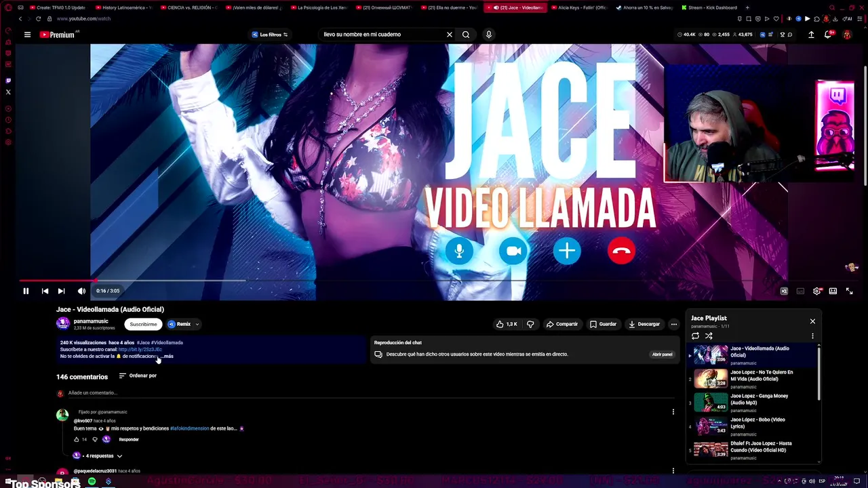The width and height of the screenshot is (868, 488).
Task: Skip to previous video in playlist
Action: pos(45,291)
